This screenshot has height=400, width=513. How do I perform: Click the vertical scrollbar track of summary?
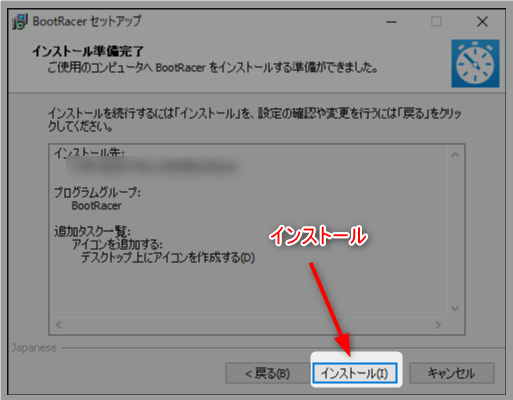coord(455,231)
